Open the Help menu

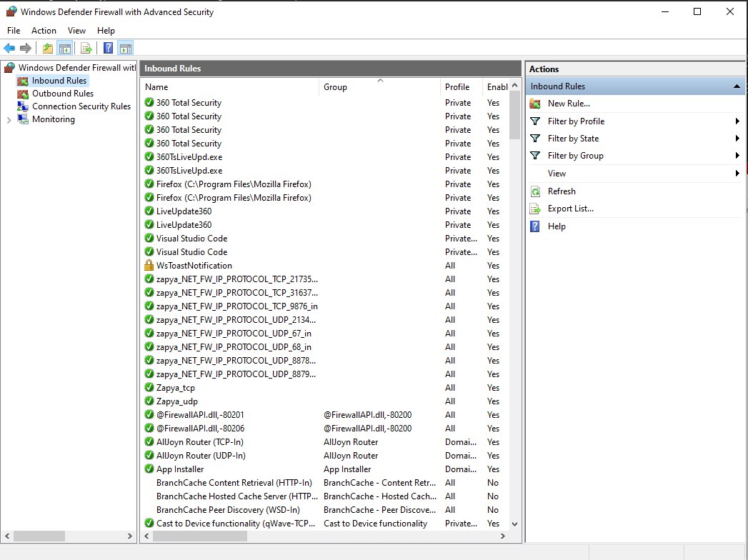[106, 31]
